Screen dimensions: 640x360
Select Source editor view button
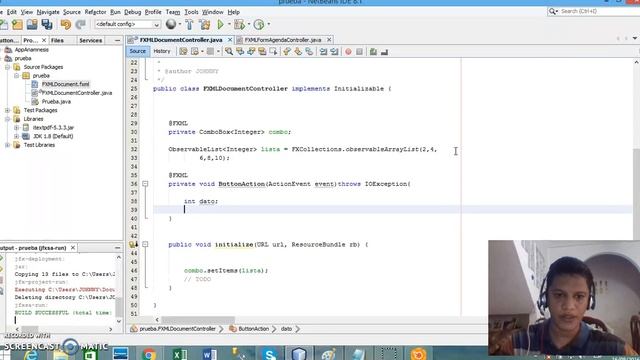138,51
